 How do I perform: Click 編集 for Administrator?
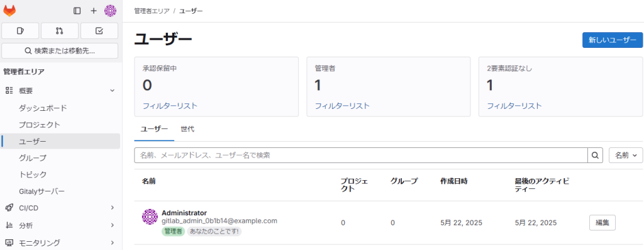(x=602, y=222)
